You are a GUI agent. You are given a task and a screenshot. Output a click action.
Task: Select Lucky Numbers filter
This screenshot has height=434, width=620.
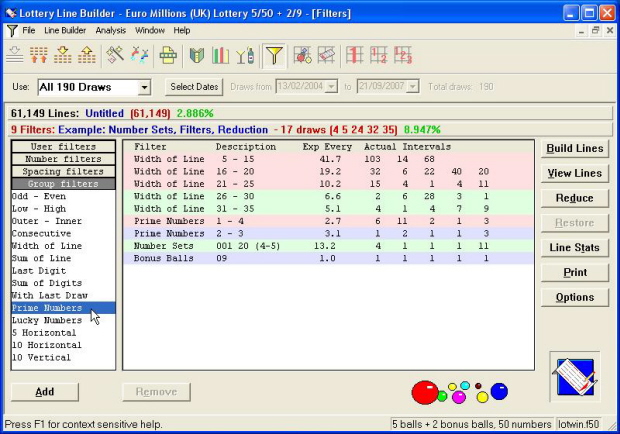(64, 320)
